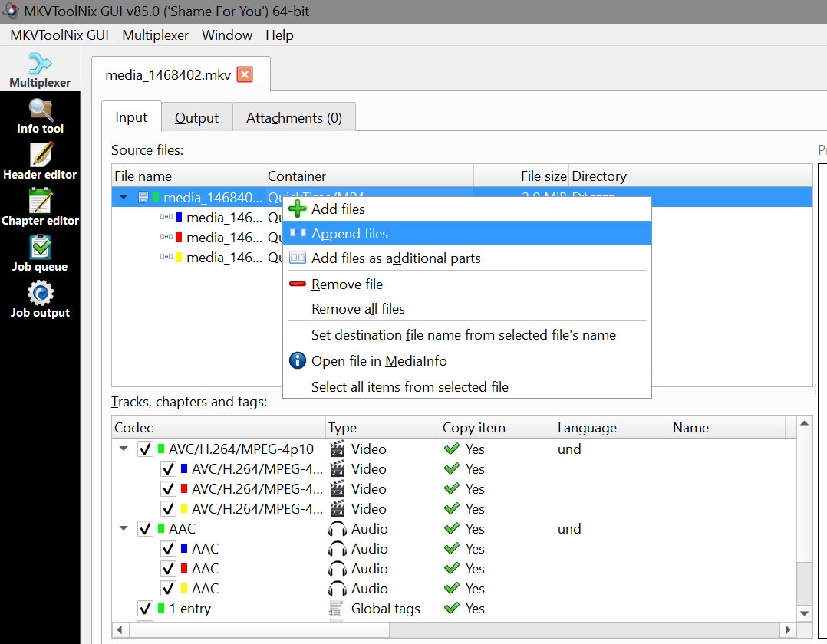Toggle the checkbox for yellow AVC video track
Image resolution: width=827 pixels, height=644 pixels.
pyautogui.click(x=168, y=509)
